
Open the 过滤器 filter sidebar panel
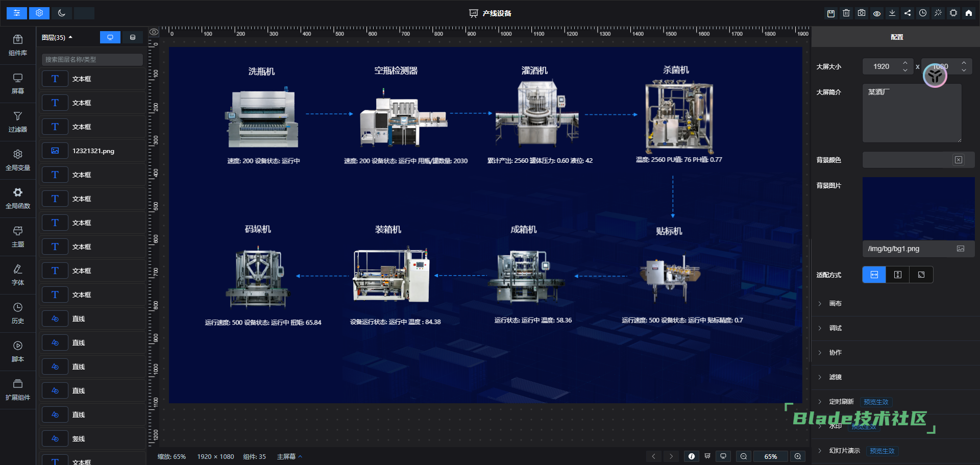click(x=18, y=123)
